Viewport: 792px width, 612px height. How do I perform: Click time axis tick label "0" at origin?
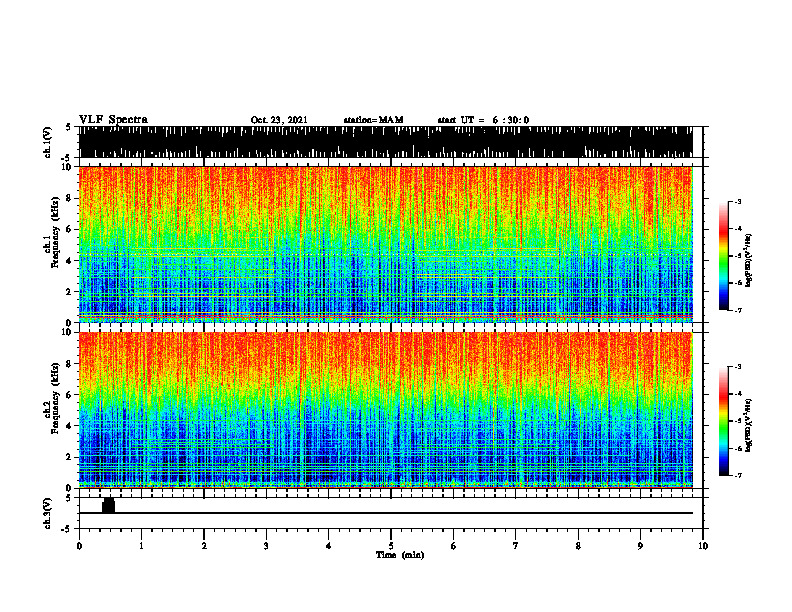tap(79, 546)
